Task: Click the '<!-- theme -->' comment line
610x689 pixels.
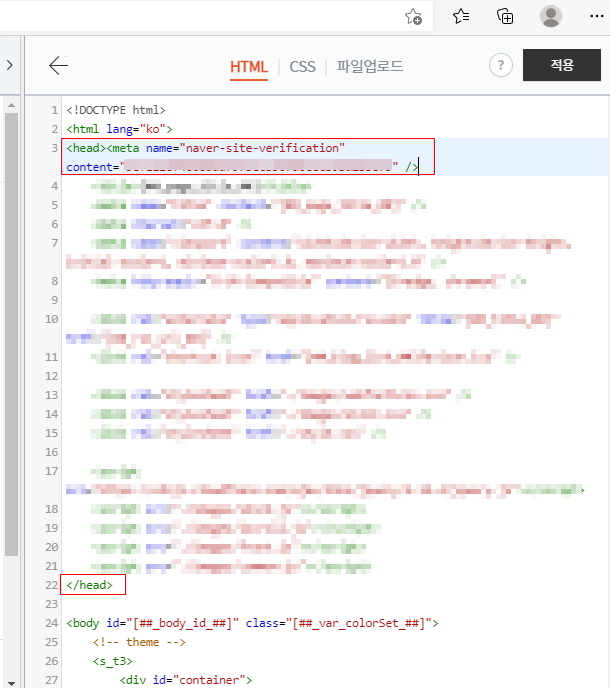Action: 139,642
